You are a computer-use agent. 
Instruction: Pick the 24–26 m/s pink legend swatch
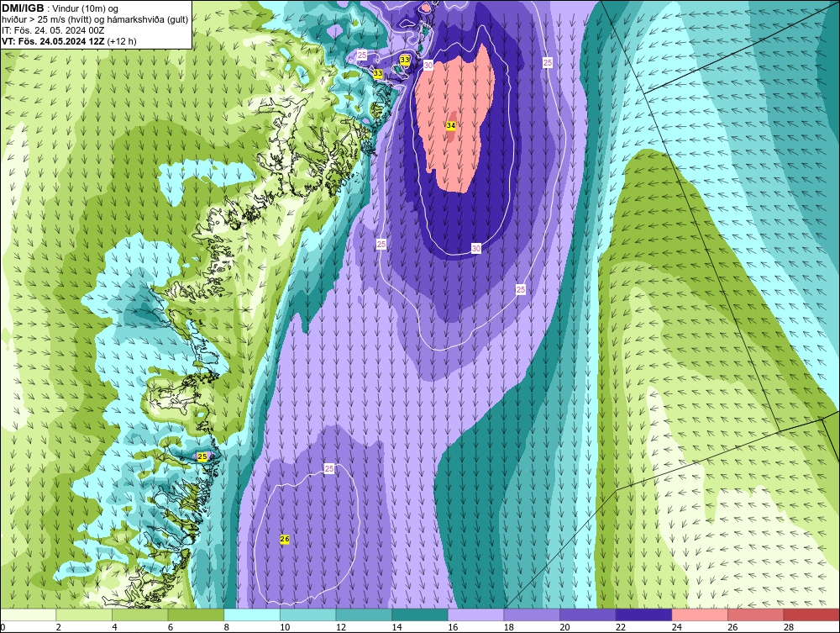700,615
